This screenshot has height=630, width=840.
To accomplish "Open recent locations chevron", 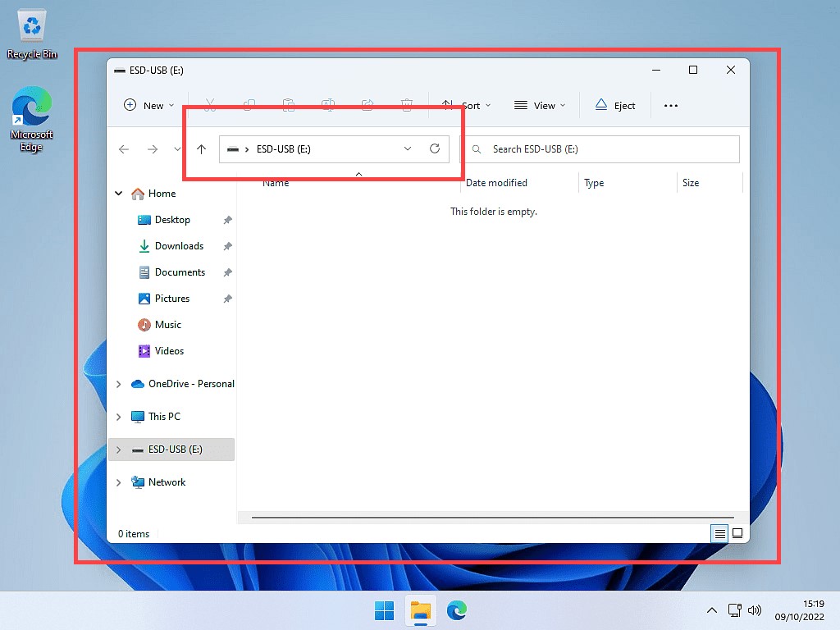I will (177, 149).
